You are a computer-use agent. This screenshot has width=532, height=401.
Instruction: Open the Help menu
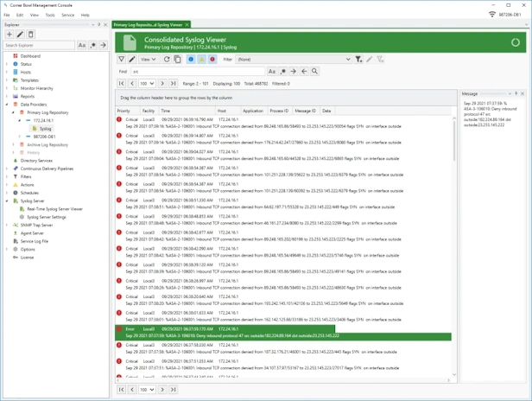(85, 15)
